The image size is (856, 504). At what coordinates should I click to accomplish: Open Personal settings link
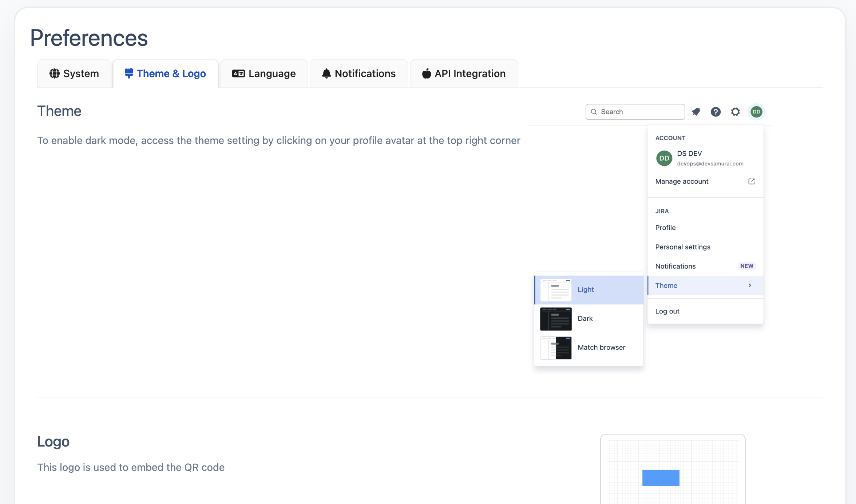683,247
